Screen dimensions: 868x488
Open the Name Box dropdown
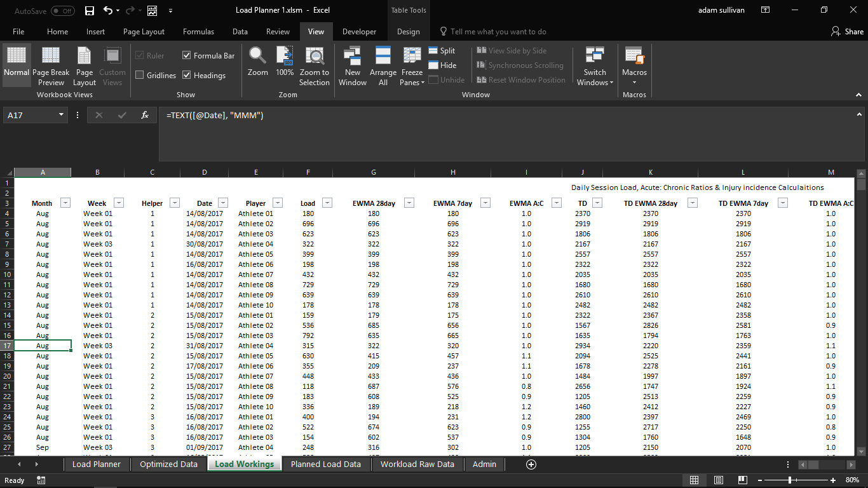pyautogui.click(x=61, y=115)
